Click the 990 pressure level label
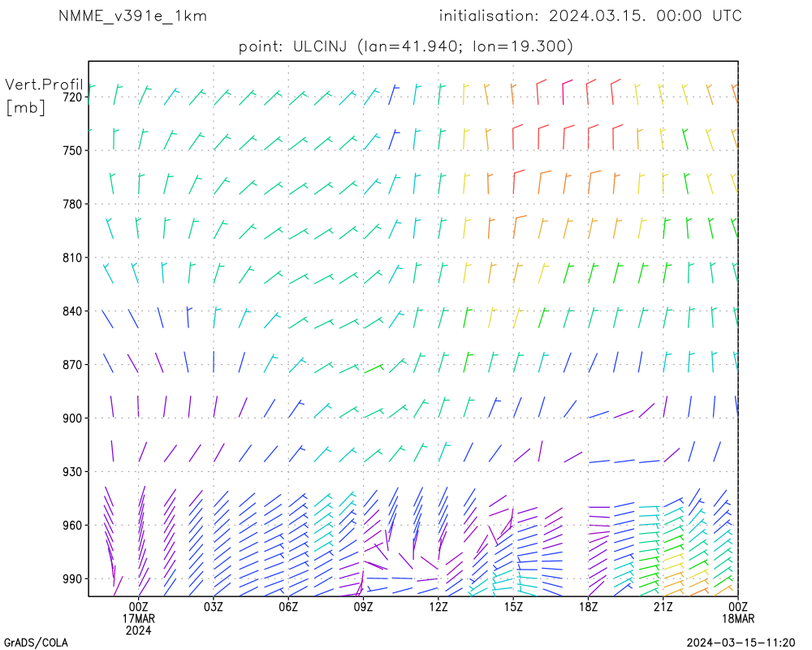 pyautogui.click(x=72, y=579)
